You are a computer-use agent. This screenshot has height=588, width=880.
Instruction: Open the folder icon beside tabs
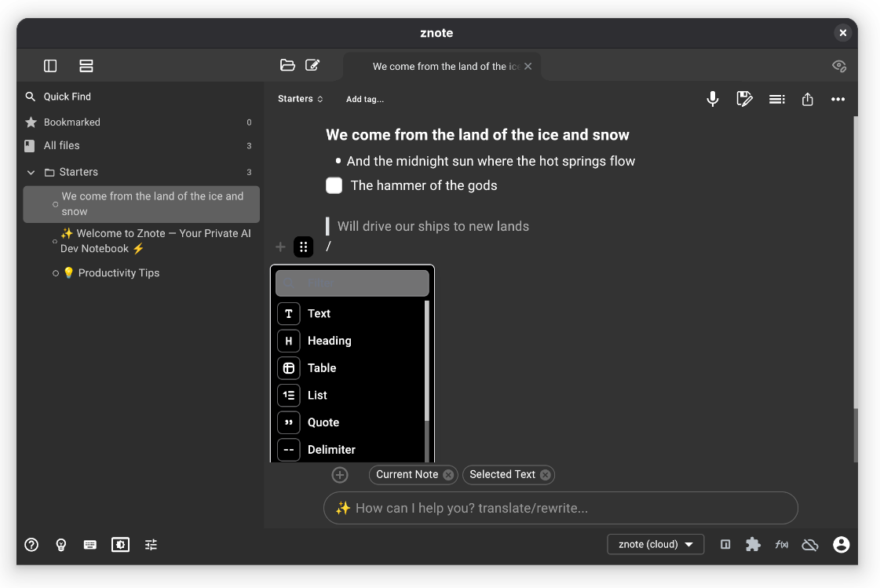(287, 65)
